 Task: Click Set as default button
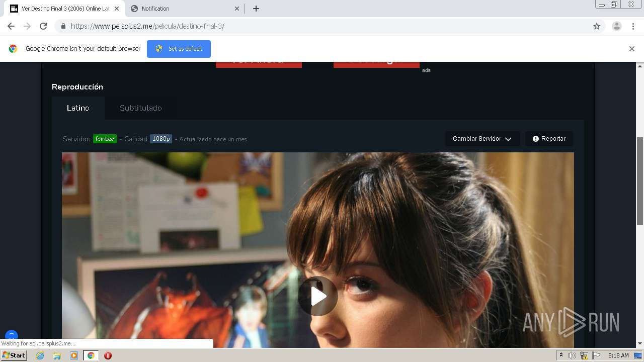(179, 49)
